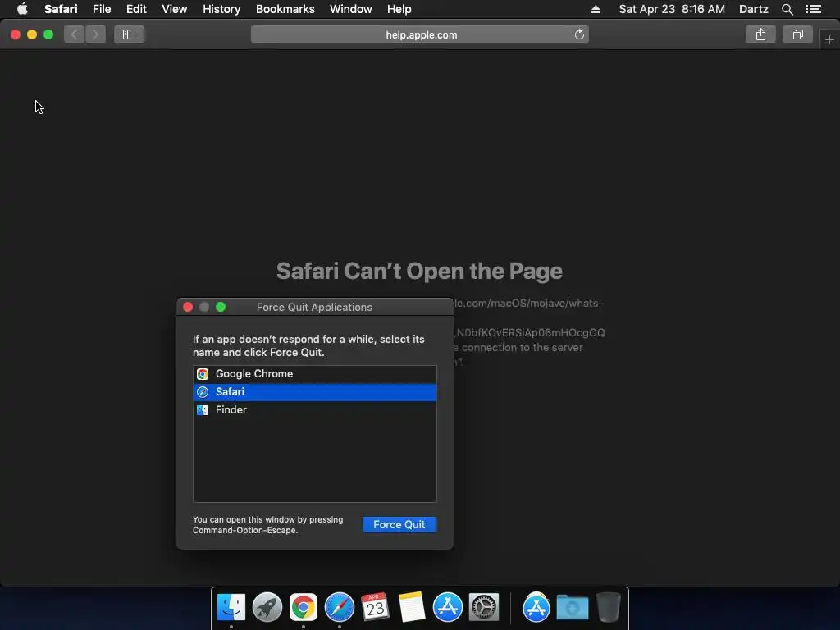840x630 pixels.
Task: Click the Google Chrome icon in Force Quit list
Action: 203,374
